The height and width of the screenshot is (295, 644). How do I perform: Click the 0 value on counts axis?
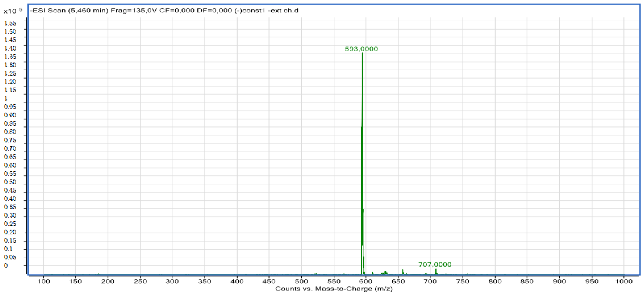coord(6,265)
